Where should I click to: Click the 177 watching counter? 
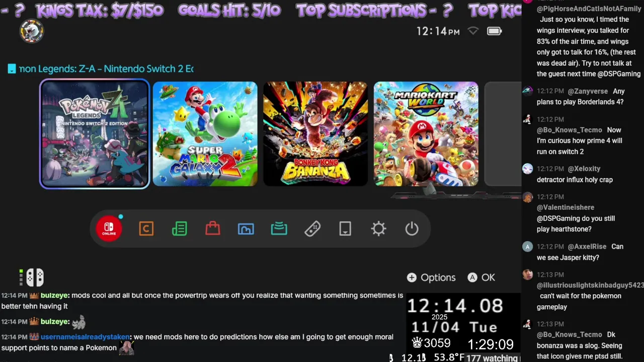point(492,358)
